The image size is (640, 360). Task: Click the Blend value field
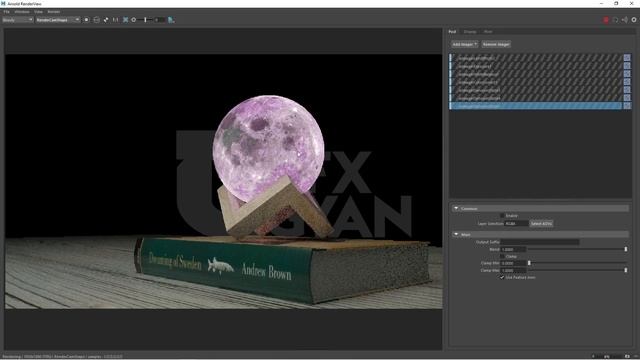coord(513,249)
